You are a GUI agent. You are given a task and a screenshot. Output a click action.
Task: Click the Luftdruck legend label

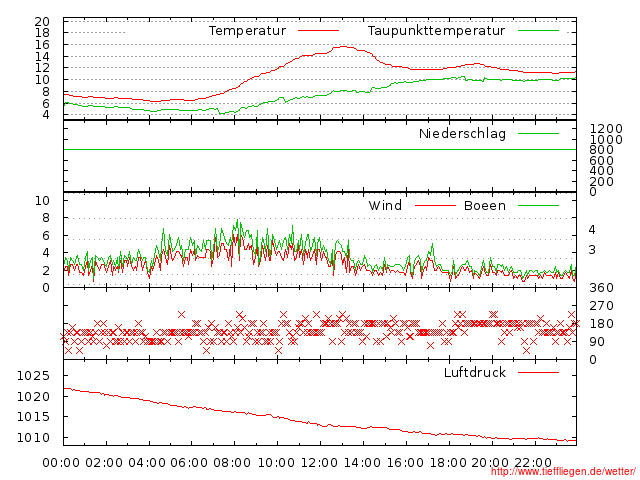pyautogui.click(x=475, y=372)
